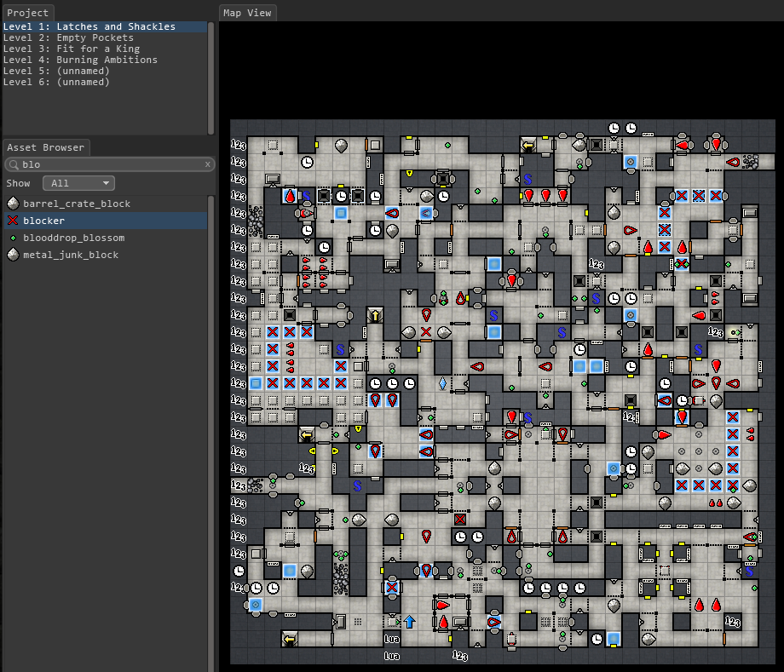Choose the metal_junk_block asset icon
Viewport: 784px width, 672px height.
click(x=13, y=255)
